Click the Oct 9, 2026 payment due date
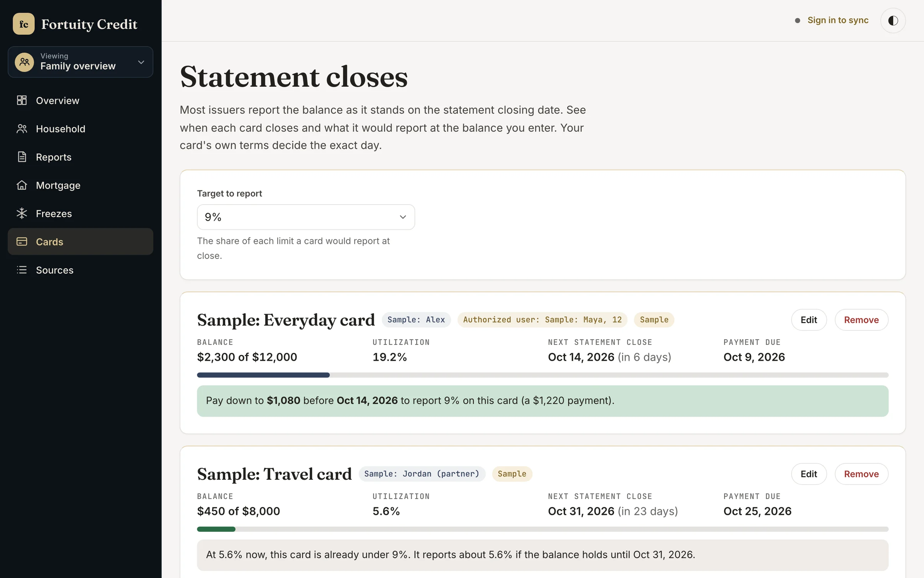Screen dimensions: 924x578 (x=754, y=357)
